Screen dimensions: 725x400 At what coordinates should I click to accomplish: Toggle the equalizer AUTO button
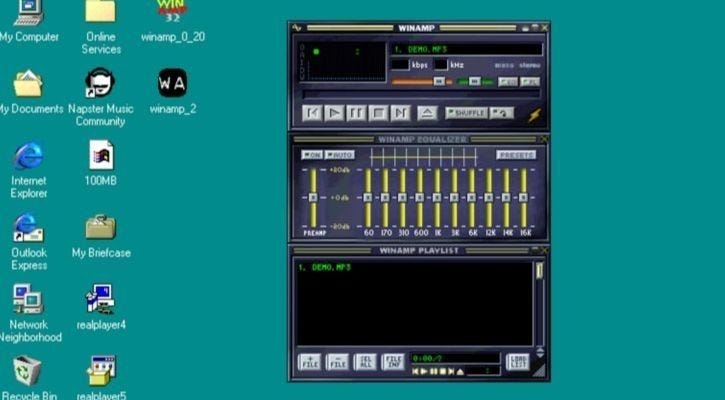coord(340,155)
